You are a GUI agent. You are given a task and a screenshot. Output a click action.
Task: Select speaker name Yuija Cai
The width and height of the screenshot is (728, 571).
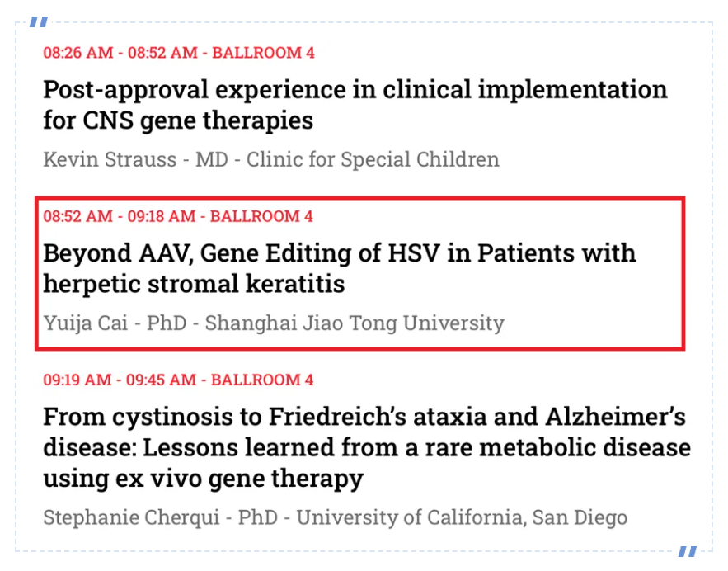pyautogui.click(x=84, y=323)
